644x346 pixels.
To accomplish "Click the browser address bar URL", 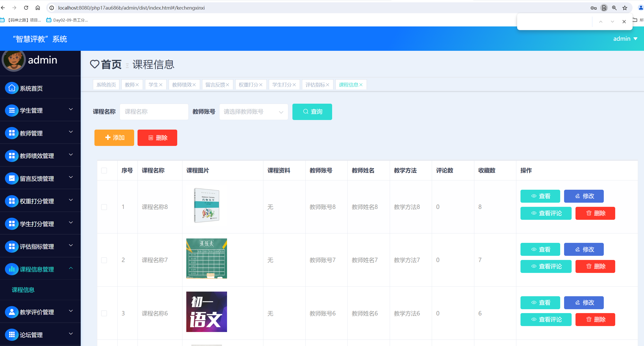I will coord(131,8).
